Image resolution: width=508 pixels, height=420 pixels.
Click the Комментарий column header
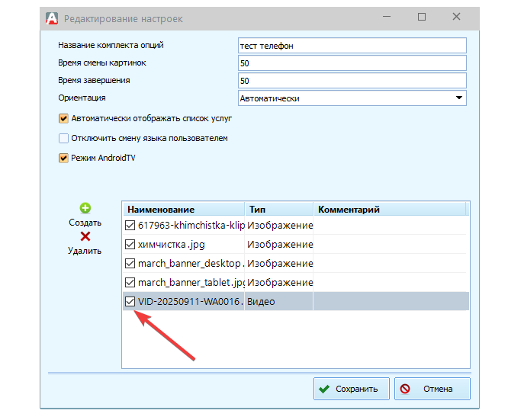click(391, 210)
